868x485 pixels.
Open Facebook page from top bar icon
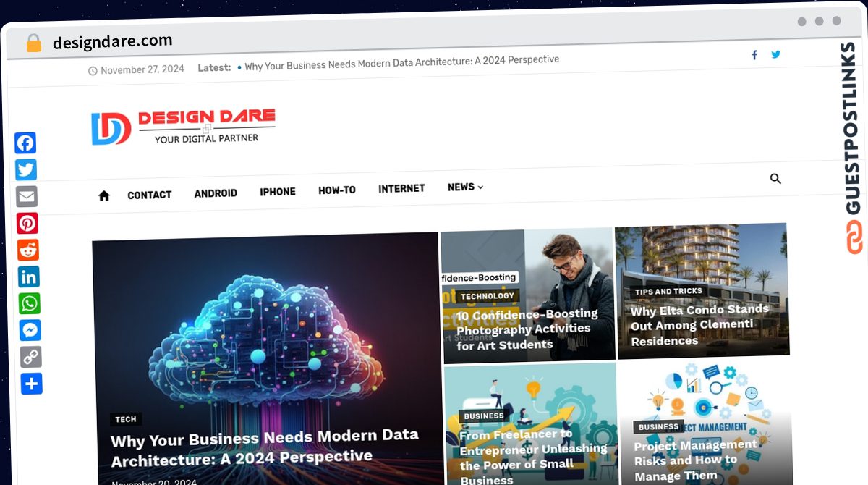pyautogui.click(x=754, y=55)
